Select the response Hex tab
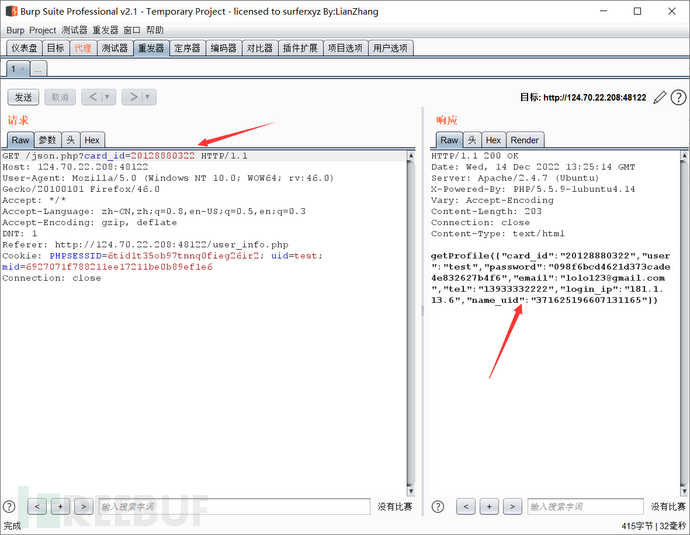The image size is (690, 535). click(x=493, y=140)
